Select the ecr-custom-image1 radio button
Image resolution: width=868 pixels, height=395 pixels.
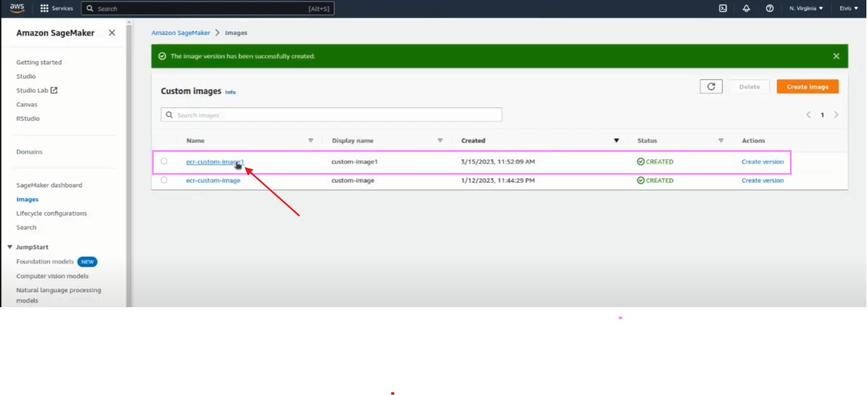coord(164,161)
